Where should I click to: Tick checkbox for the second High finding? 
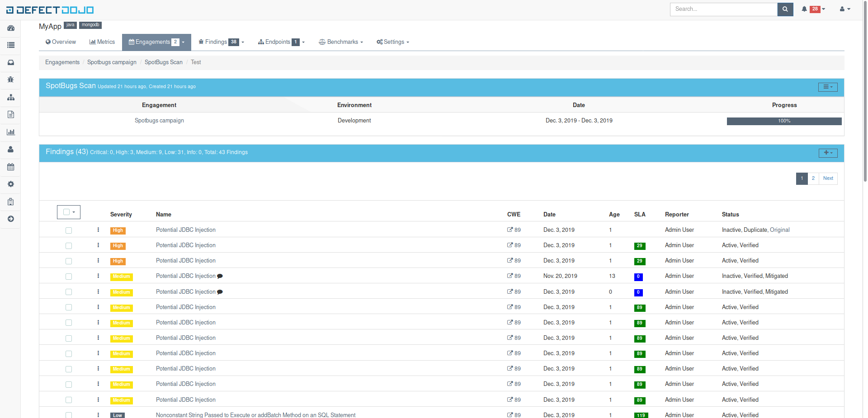(69, 246)
